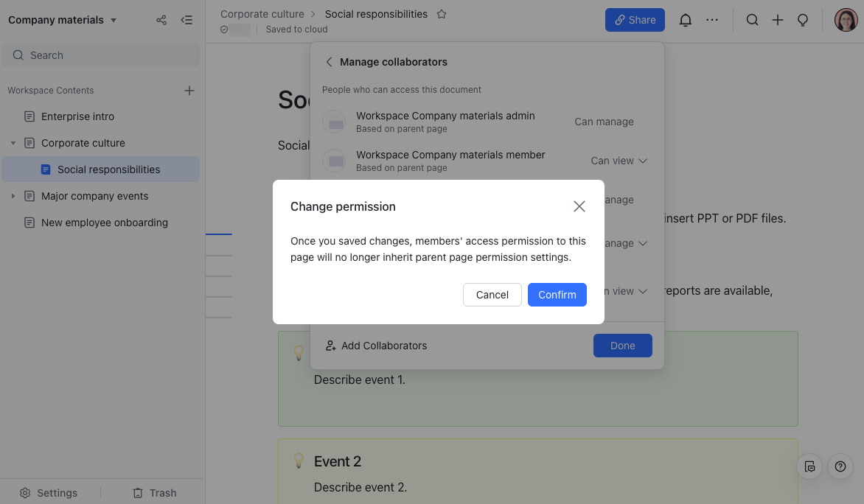Open the Company materials workspace dropdown
Screen dimensions: 864x504
point(63,20)
